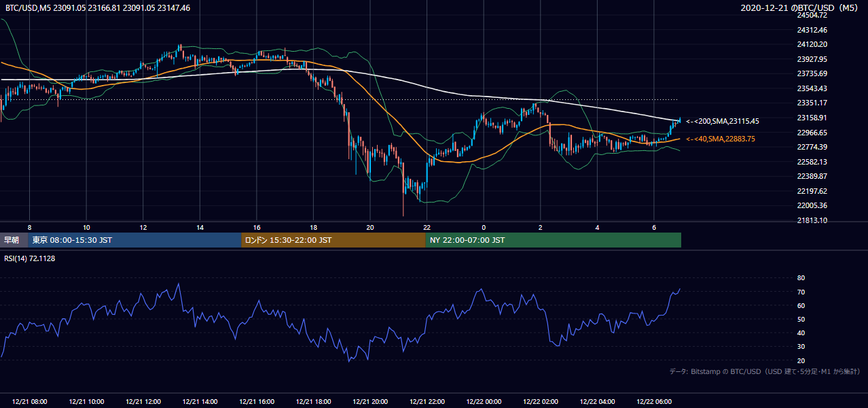Click the price axis label 23927.95

click(812, 59)
